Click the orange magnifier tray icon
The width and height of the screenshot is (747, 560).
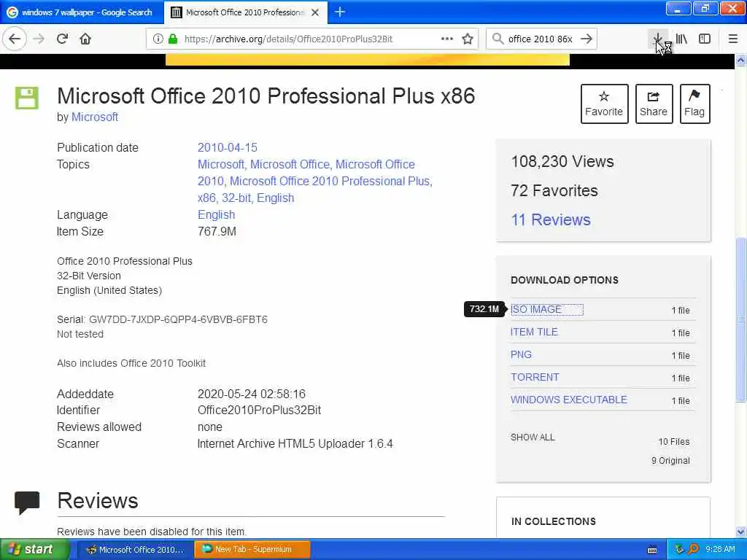click(693, 549)
